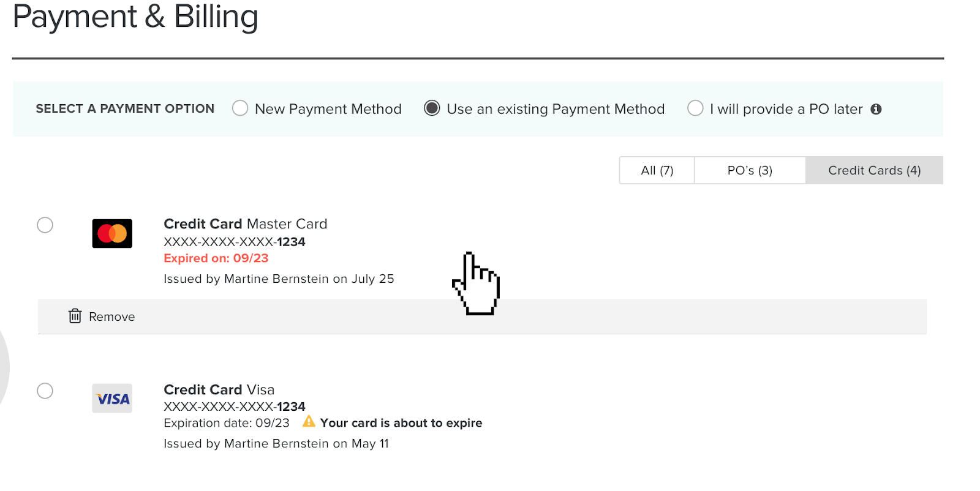This screenshot has width=980, height=491.
Task: Click the red Expired on: 09/23 text
Action: click(216, 258)
